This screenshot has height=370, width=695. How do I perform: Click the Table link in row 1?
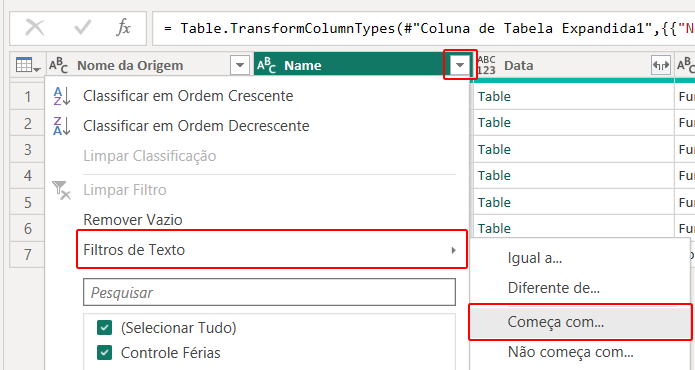tap(494, 96)
